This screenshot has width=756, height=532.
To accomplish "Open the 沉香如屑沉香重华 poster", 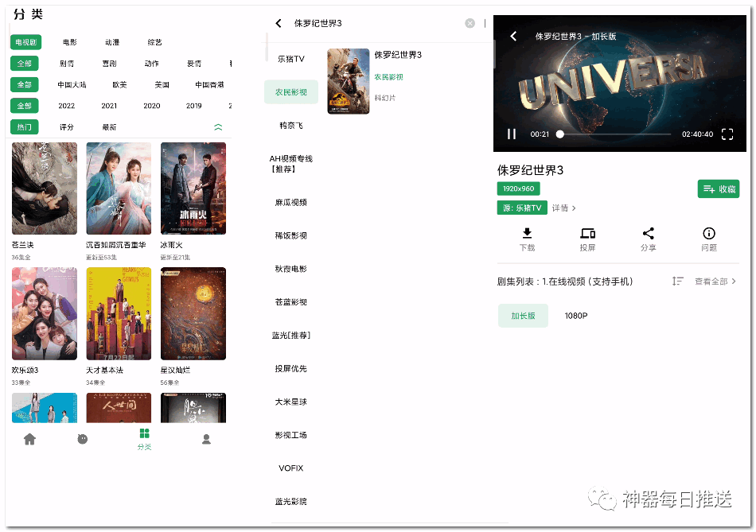I will [x=119, y=188].
